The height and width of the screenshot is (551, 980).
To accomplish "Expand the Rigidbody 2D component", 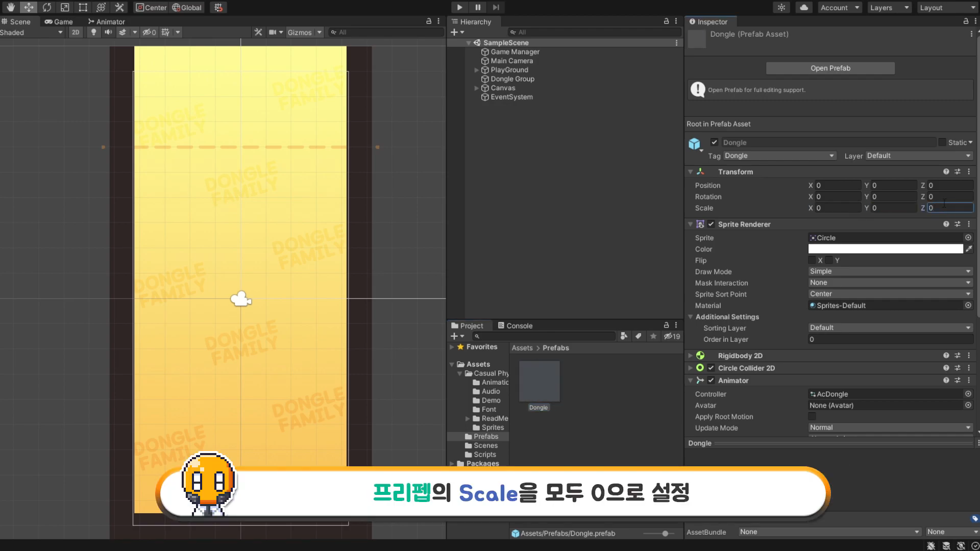I will click(690, 356).
